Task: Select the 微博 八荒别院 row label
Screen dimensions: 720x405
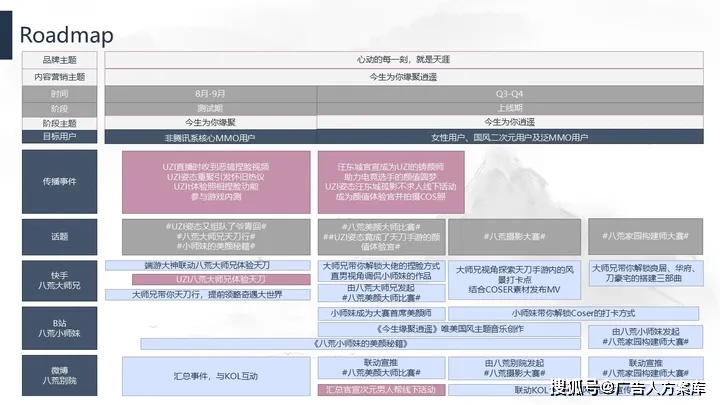Action: pyautogui.click(x=60, y=376)
